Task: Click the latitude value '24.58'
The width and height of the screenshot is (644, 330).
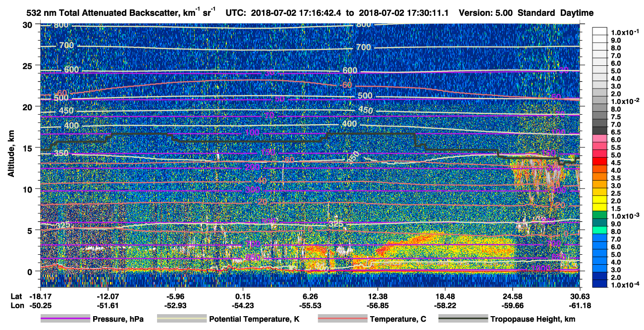Action: click(x=513, y=296)
